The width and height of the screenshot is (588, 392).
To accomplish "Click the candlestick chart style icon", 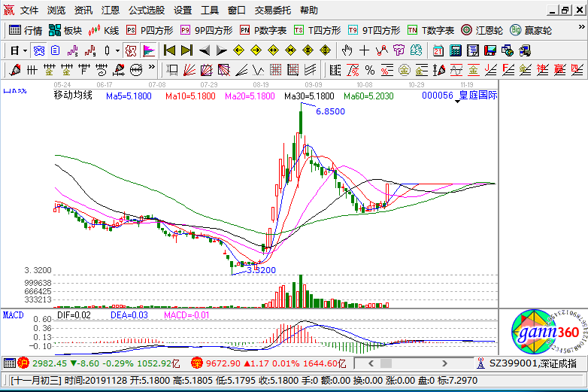I will [x=108, y=50].
